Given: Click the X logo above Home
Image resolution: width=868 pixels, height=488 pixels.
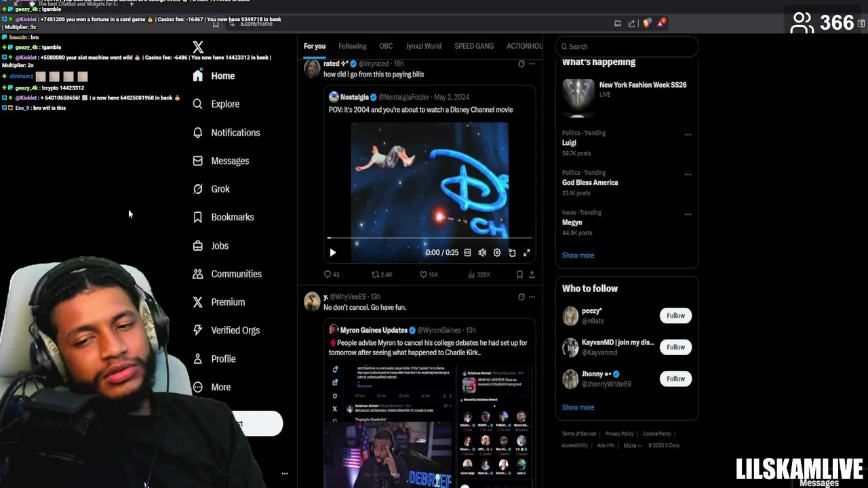Looking at the screenshot, I should tap(198, 47).
